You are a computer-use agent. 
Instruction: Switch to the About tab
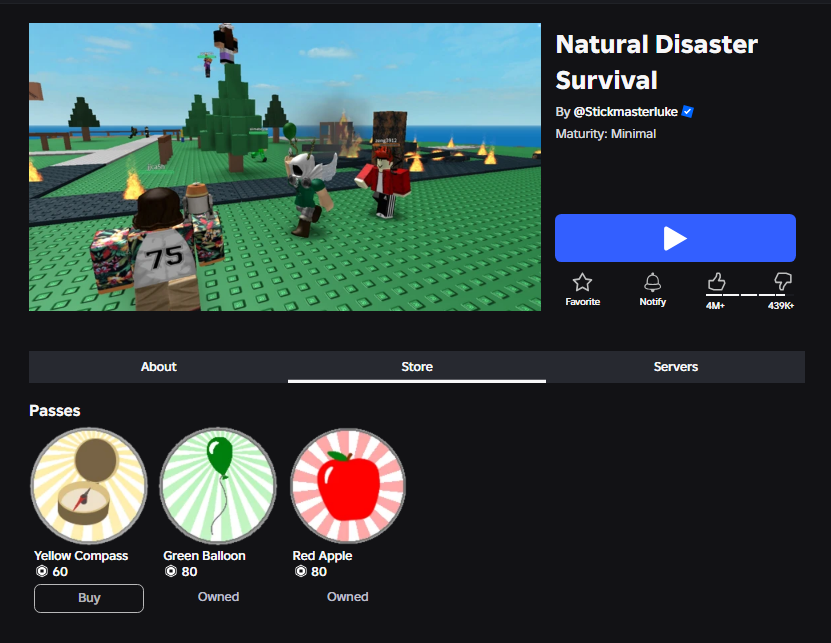[x=158, y=367]
